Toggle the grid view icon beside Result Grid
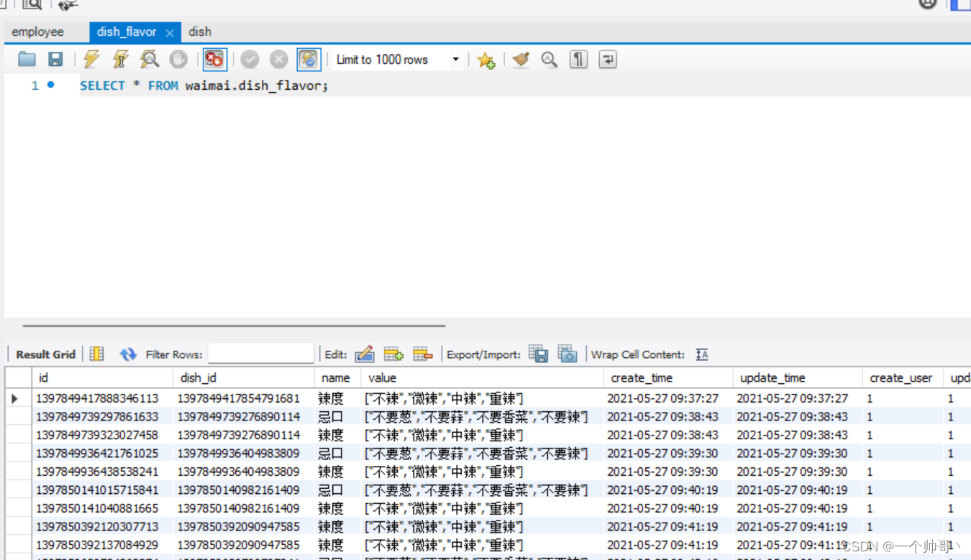 point(96,354)
